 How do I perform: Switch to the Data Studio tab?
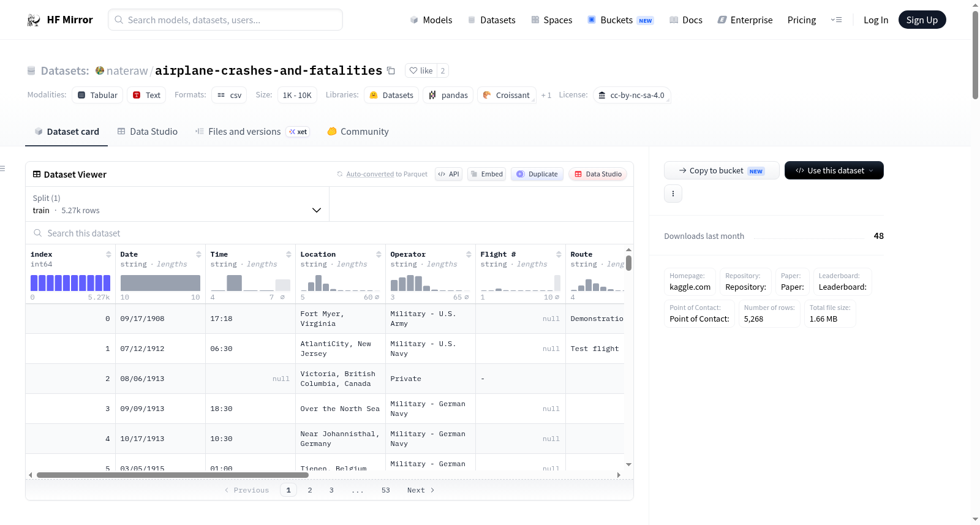click(148, 132)
